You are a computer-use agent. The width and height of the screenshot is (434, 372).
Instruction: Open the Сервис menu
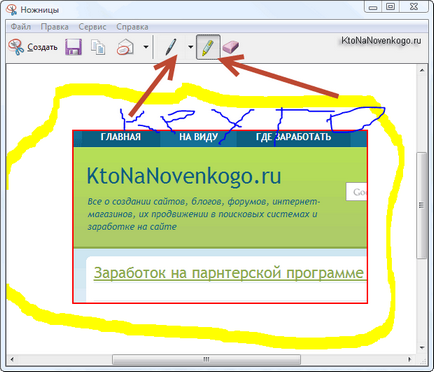92,27
